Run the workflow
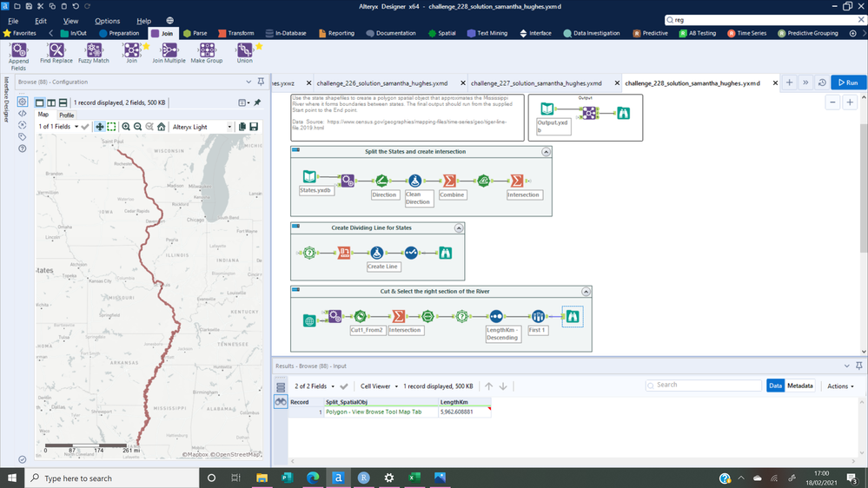 click(x=848, y=82)
